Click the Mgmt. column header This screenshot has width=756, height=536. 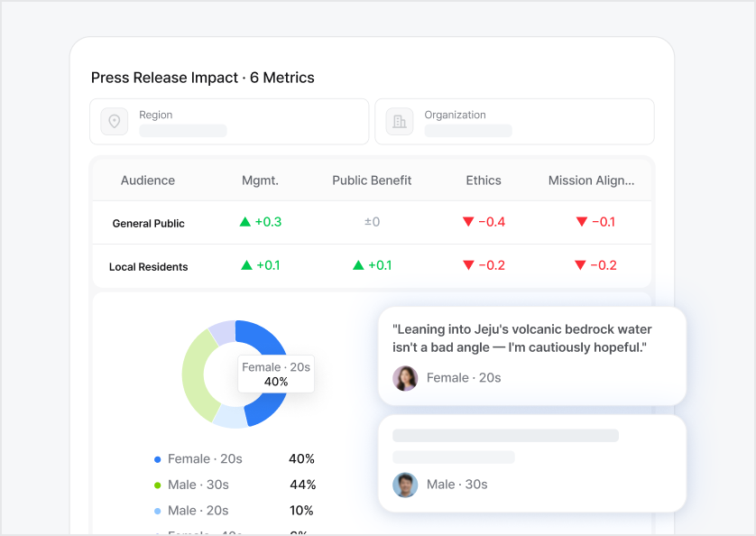point(261,180)
